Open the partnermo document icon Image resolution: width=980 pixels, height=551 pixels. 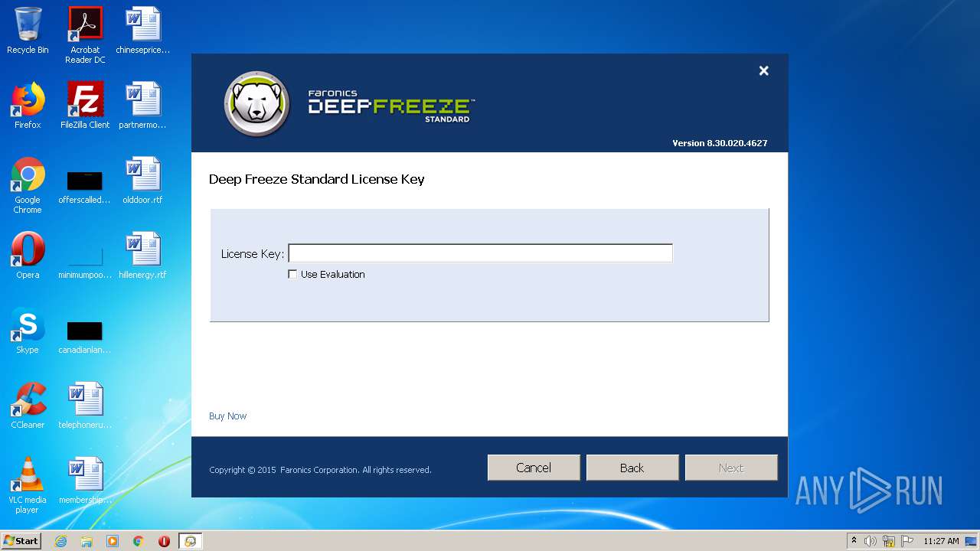point(142,106)
